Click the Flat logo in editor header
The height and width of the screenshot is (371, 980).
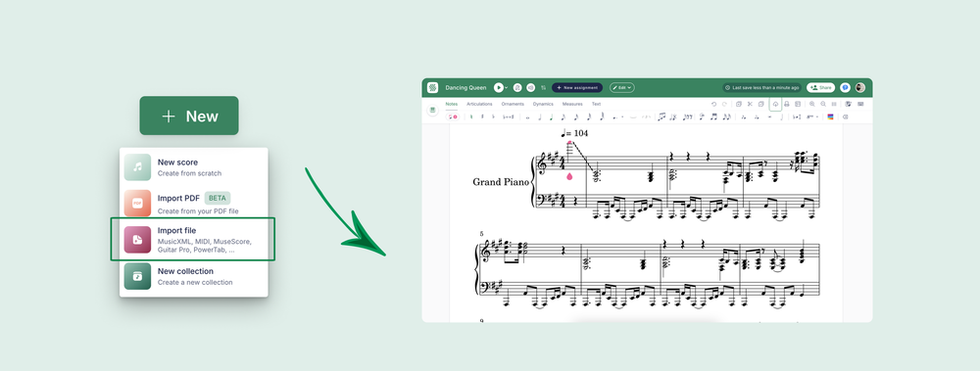click(432, 87)
